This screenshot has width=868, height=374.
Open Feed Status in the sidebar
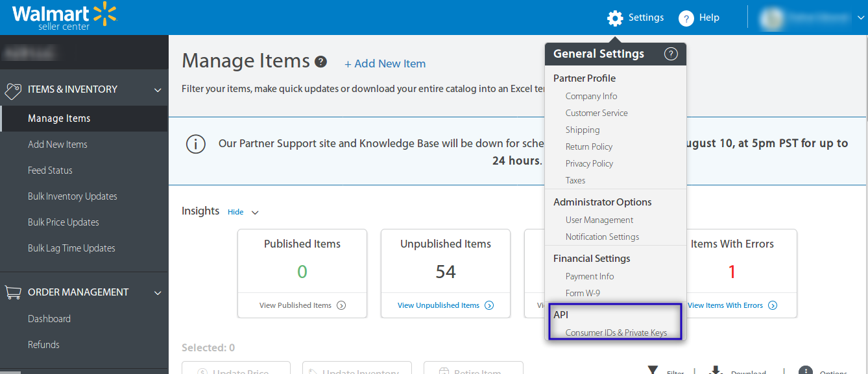(x=50, y=170)
